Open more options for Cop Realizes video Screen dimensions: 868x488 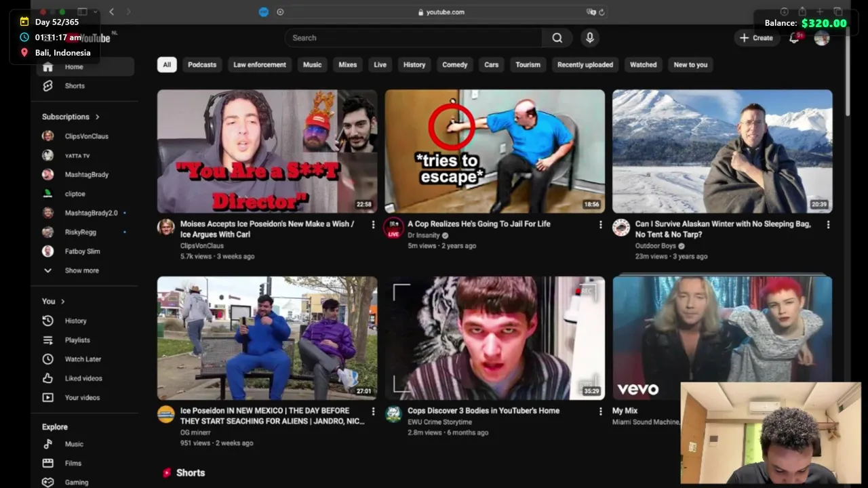click(600, 224)
